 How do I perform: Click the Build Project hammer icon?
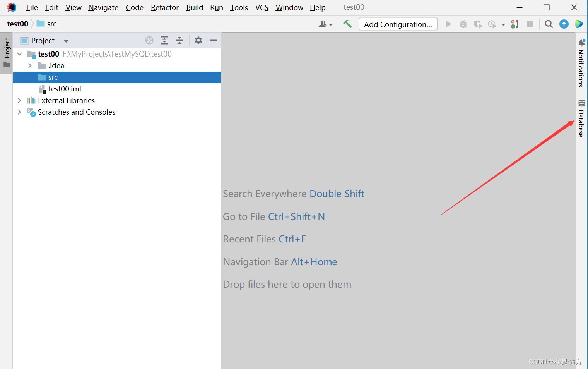347,24
